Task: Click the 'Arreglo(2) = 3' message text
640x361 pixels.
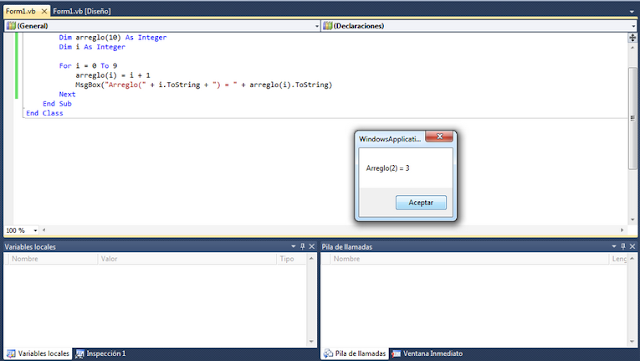Action: pos(387,168)
